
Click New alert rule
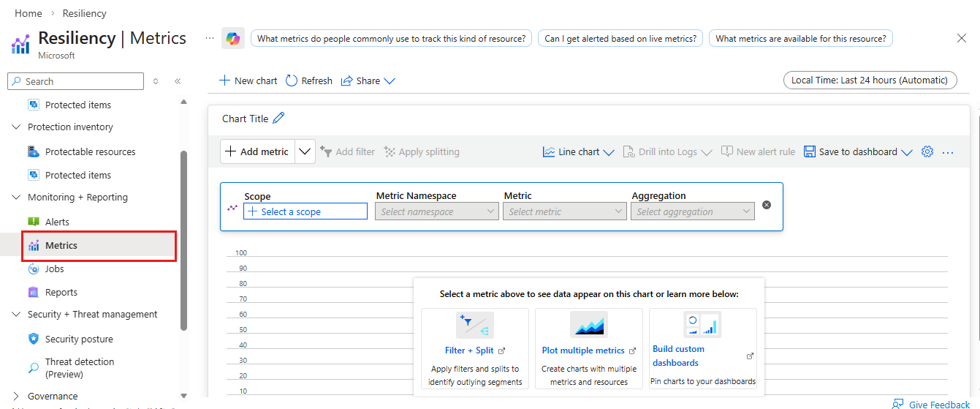(758, 151)
